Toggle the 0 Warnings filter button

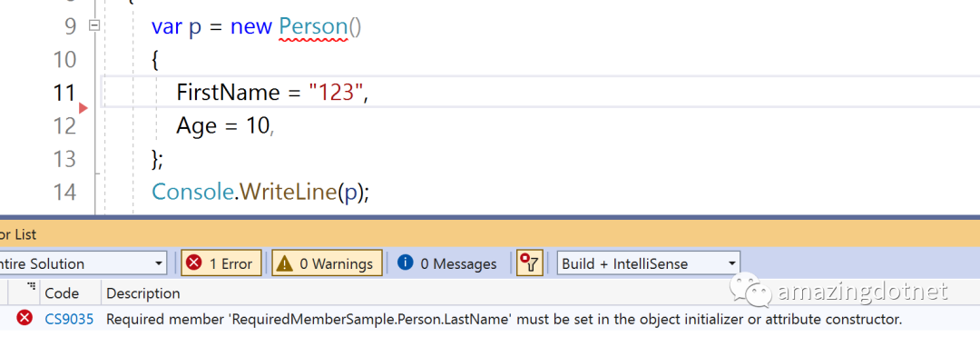pos(327,263)
